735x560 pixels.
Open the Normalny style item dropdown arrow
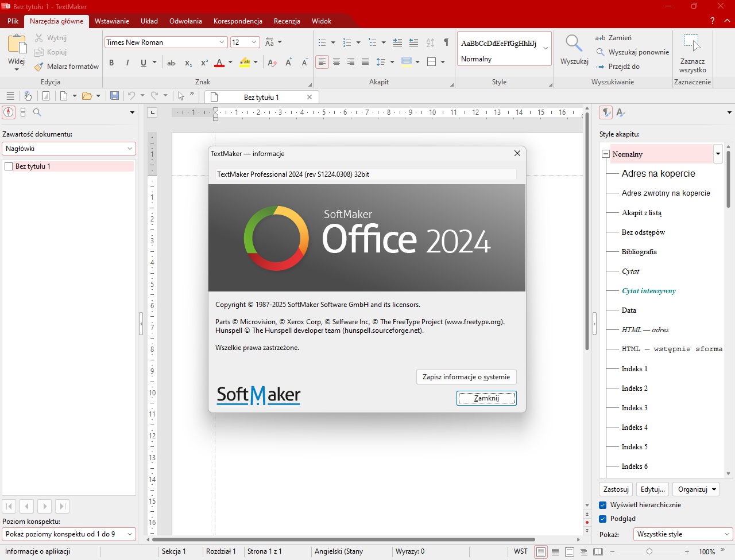click(718, 154)
